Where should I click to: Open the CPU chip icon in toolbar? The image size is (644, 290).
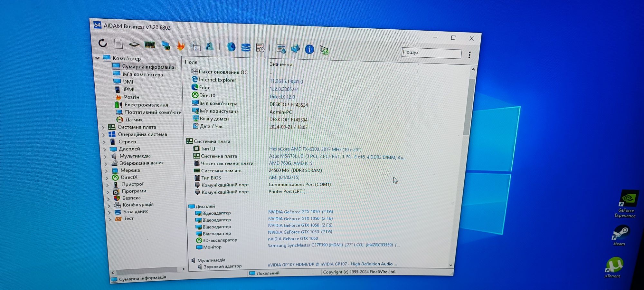[134, 44]
